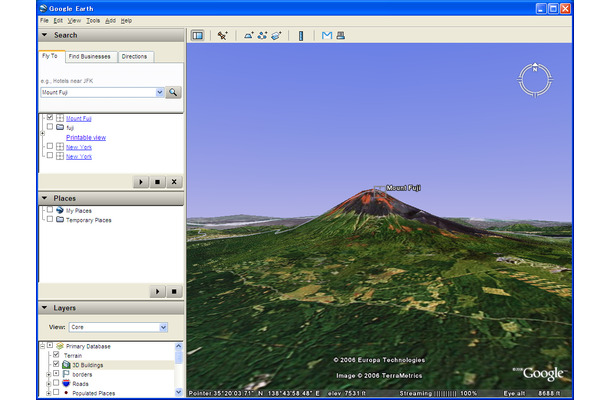The height and width of the screenshot is (400, 610).
Task: Play the search results tour
Action: click(141, 182)
